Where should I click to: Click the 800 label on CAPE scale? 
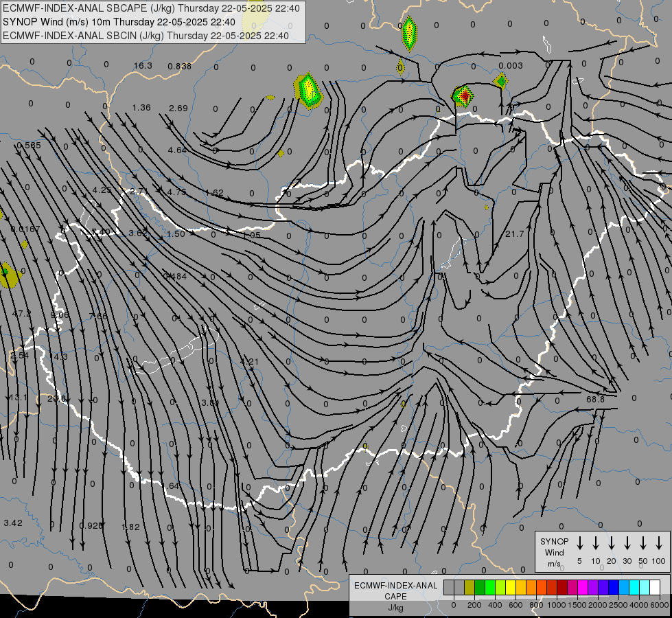coord(536,605)
